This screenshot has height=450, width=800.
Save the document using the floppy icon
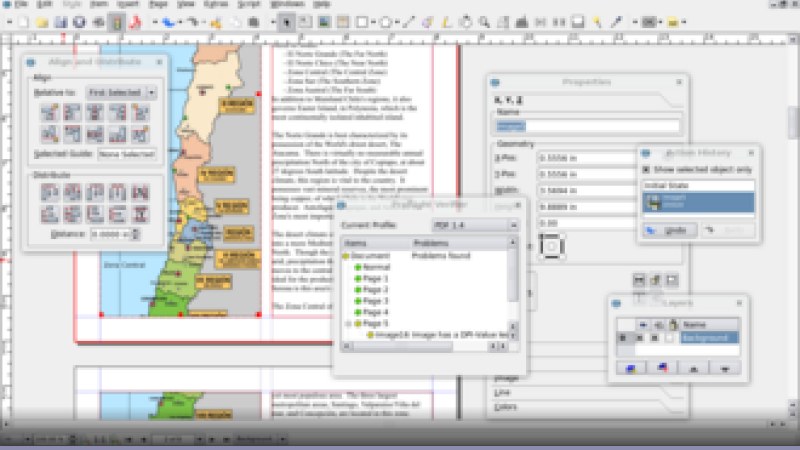(61, 22)
